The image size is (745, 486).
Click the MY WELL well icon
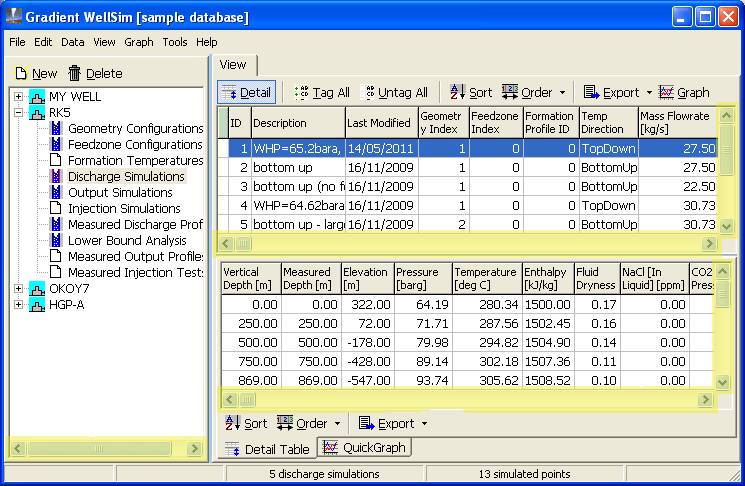tap(37, 96)
